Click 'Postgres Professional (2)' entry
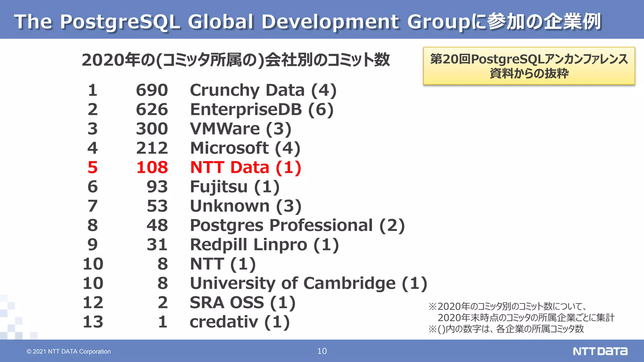This screenshot has width=644, height=362. point(297,226)
